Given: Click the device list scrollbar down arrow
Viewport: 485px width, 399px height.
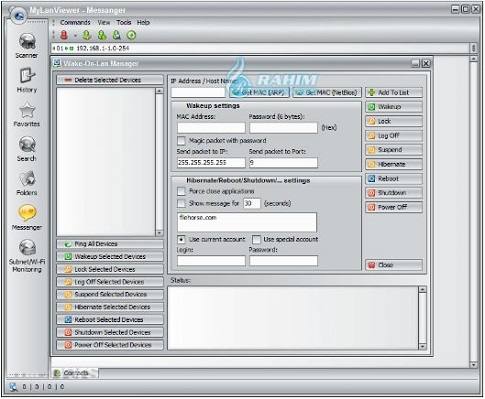Looking at the screenshot, I should (x=159, y=233).
